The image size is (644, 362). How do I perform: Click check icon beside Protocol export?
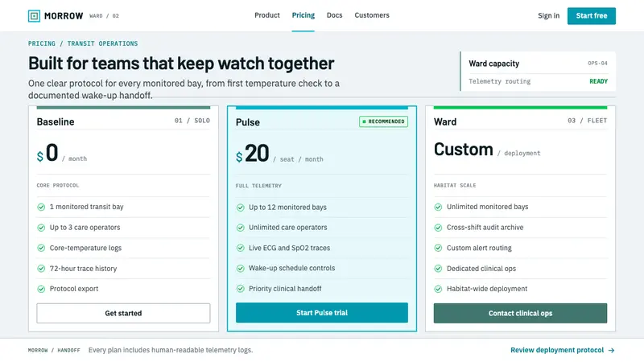[41, 289]
